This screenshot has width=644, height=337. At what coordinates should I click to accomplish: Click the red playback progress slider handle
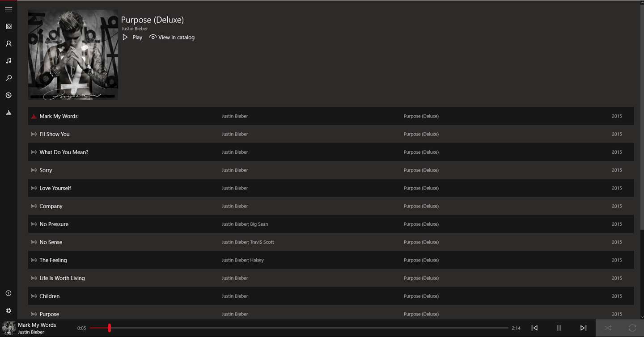(x=109, y=328)
